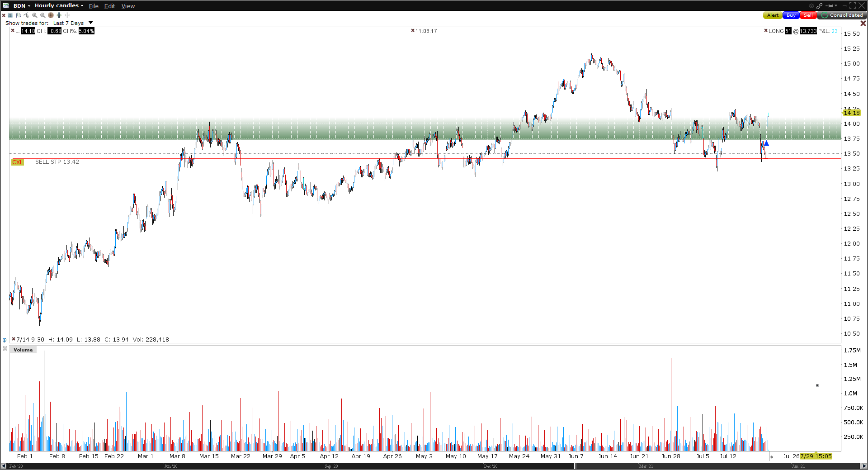Screen dimensions: 868x470
Task: Click the Mar '21 label on overview timeline
Action: (x=646, y=466)
